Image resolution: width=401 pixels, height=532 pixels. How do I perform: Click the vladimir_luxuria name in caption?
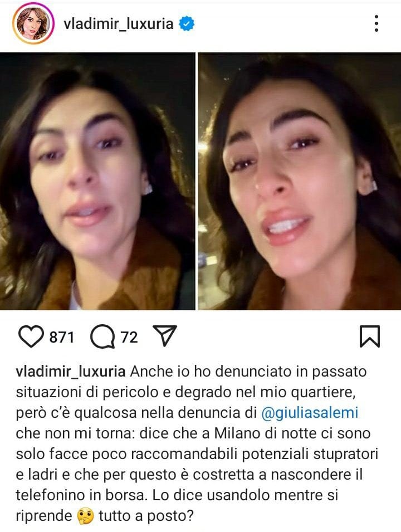71,372
